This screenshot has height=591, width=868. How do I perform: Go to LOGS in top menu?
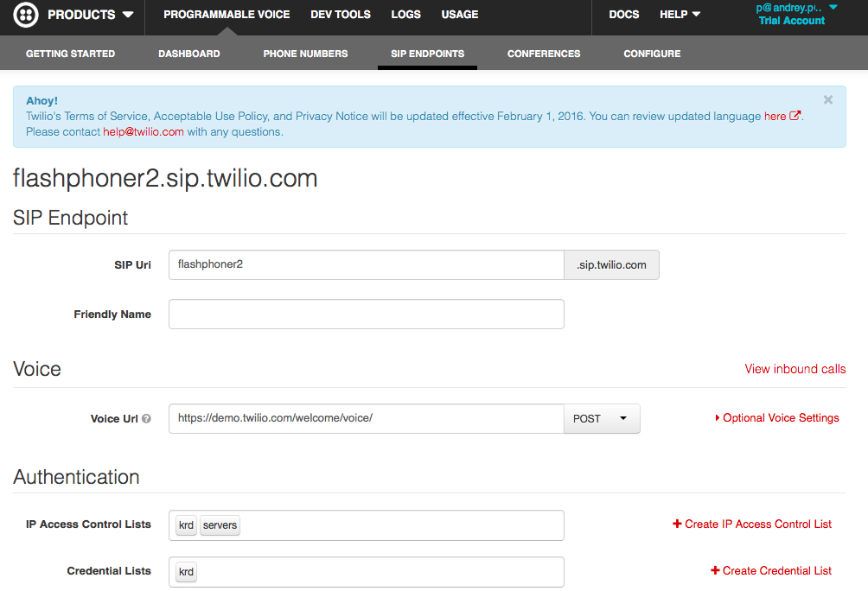tap(405, 15)
